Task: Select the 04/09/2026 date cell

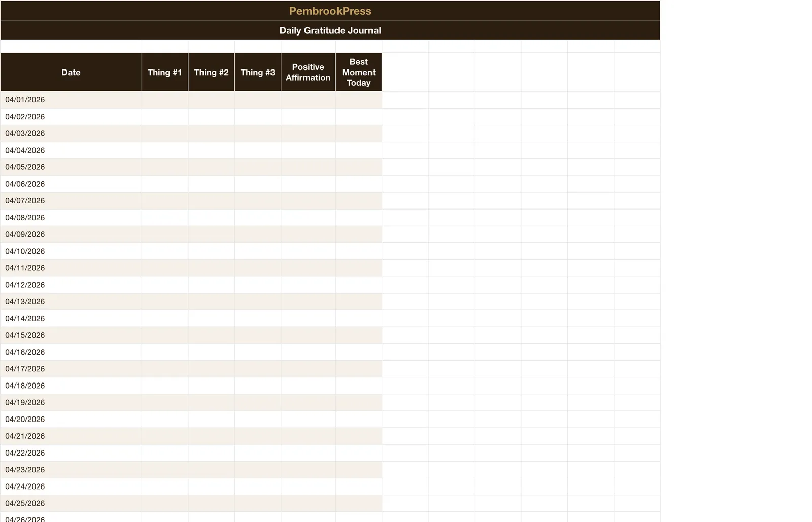Action: [x=71, y=234]
